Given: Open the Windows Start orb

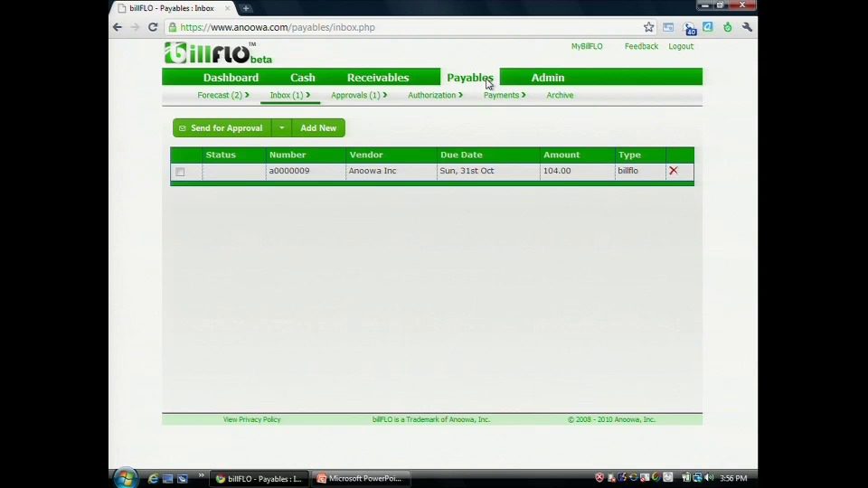Looking at the screenshot, I should [126, 478].
